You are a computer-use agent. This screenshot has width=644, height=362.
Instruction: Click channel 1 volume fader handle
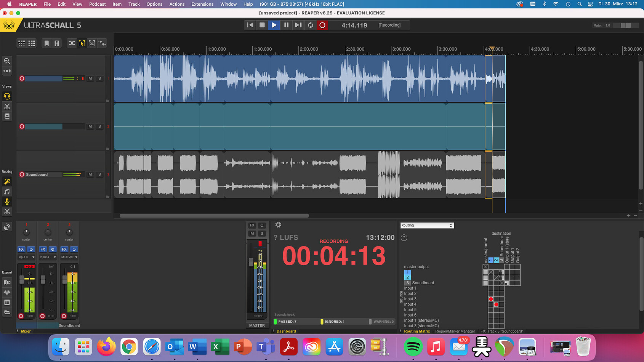coord(21,280)
